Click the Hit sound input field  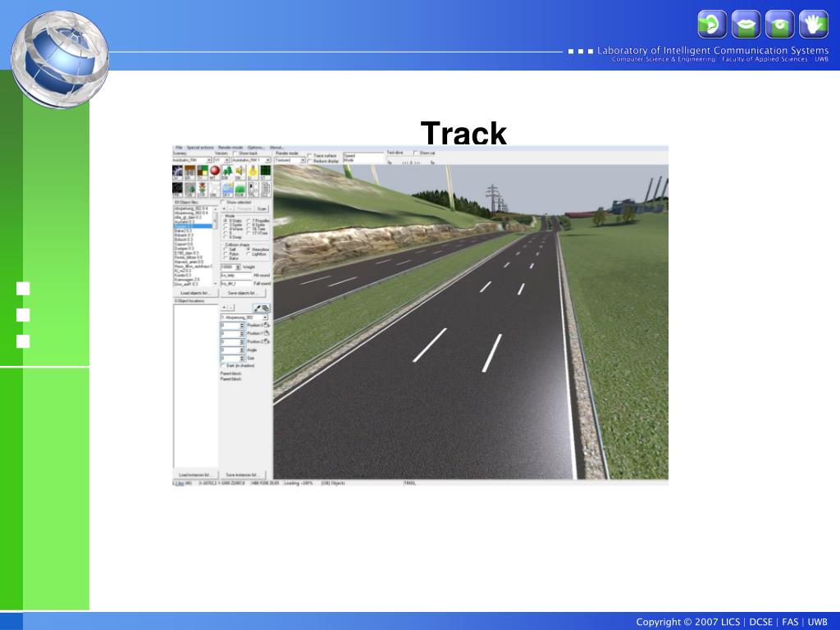pos(236,276)
